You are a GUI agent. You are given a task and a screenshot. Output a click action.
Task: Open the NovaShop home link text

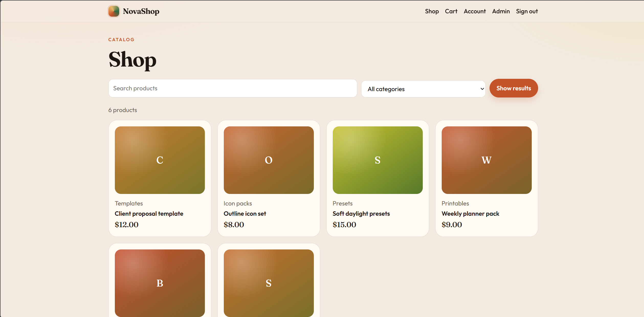coord(141,11)
